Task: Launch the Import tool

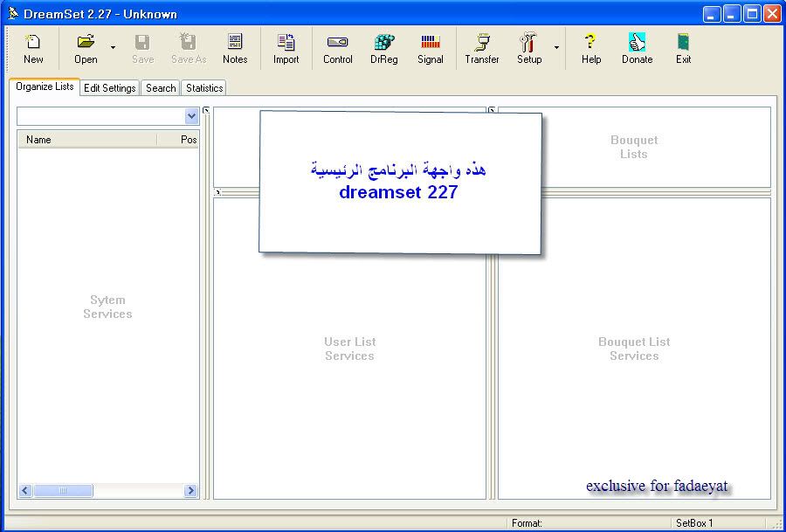Action: (x=286, y=49)
